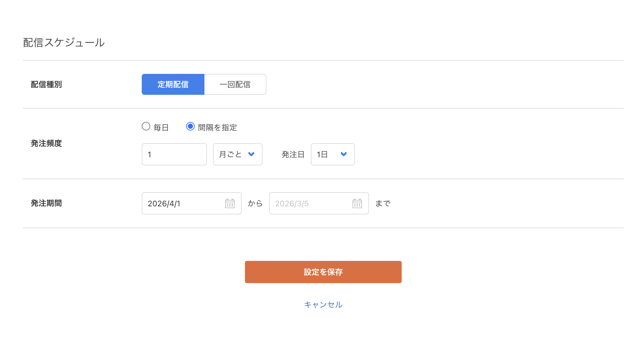Click the 発注日 label

click(293, 154)
